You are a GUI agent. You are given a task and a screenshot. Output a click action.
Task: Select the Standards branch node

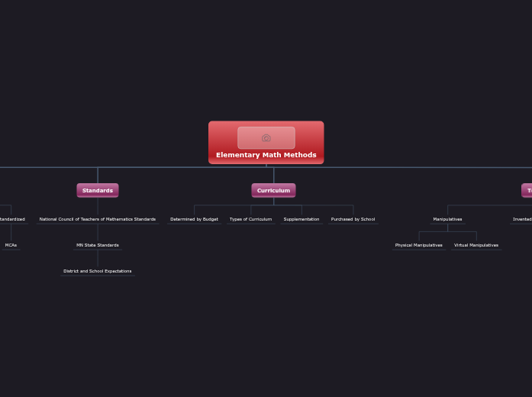[98, 190]
